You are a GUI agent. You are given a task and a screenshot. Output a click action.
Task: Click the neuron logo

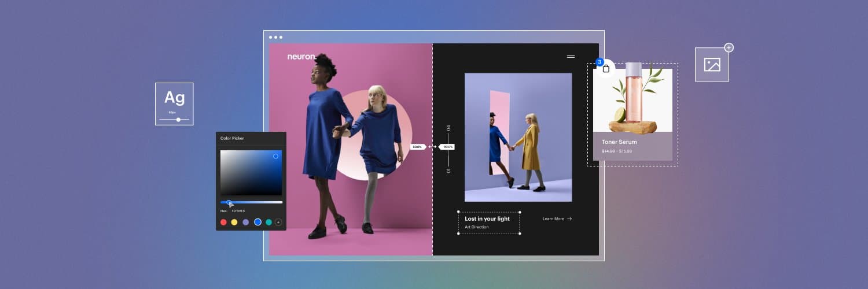tap(301, 57)
